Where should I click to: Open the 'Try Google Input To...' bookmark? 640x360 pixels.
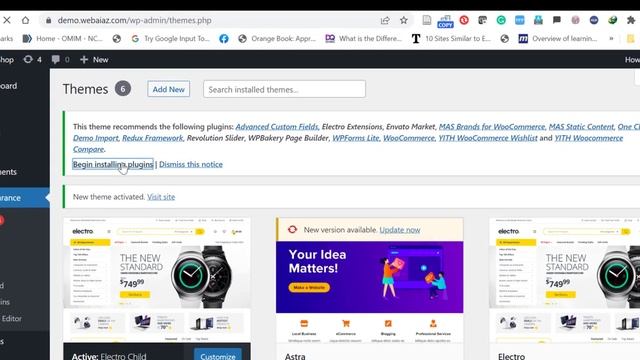170,39
